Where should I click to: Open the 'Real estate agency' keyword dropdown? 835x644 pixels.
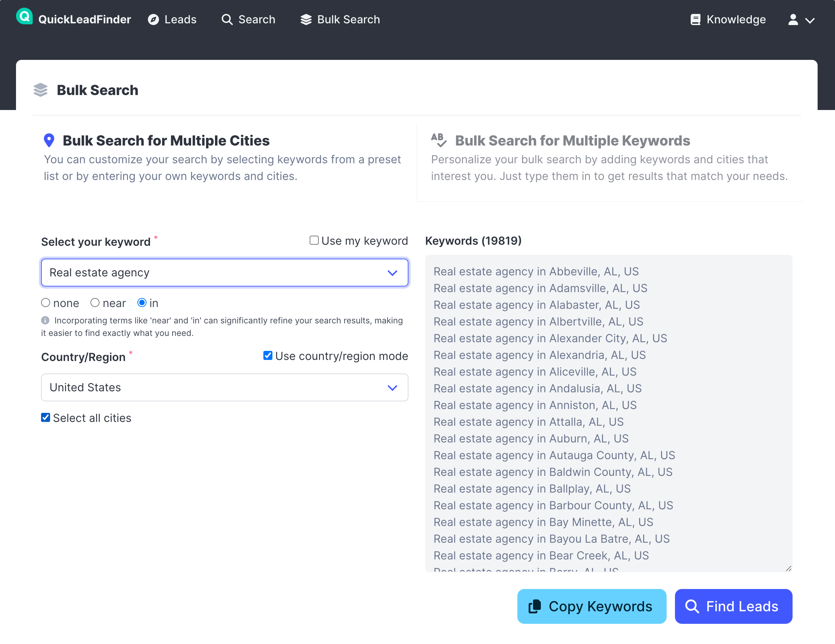224,272
